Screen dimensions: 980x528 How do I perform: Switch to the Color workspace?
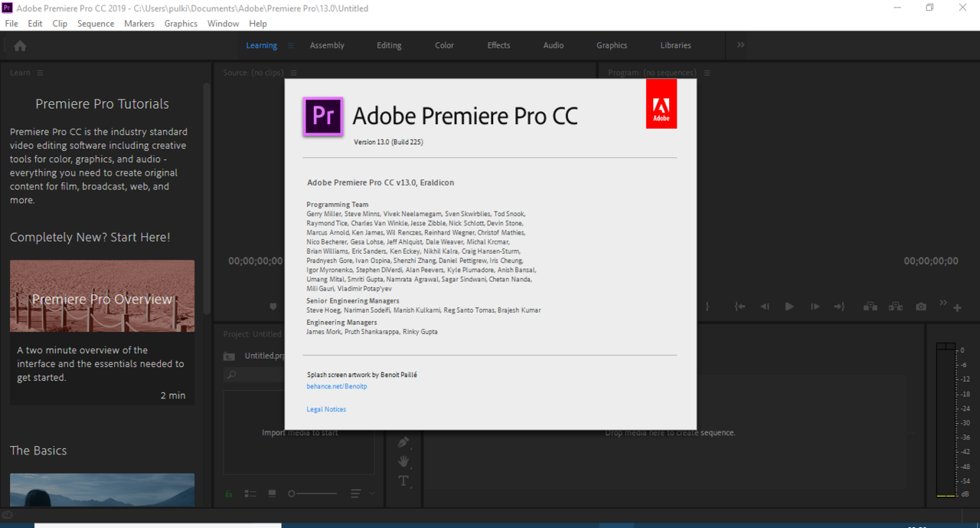coord(444,45)
